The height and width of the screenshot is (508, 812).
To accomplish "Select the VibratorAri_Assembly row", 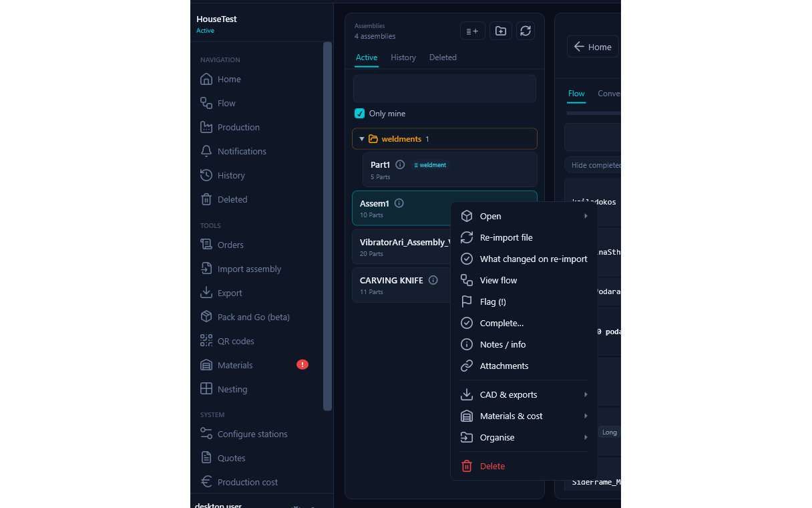I will coord(401,247).
